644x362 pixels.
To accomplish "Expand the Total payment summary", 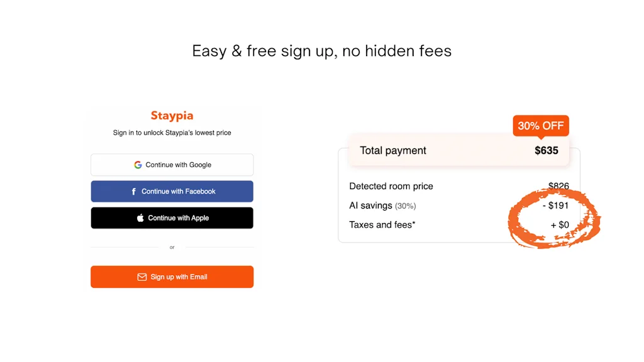I will (459, 151).
